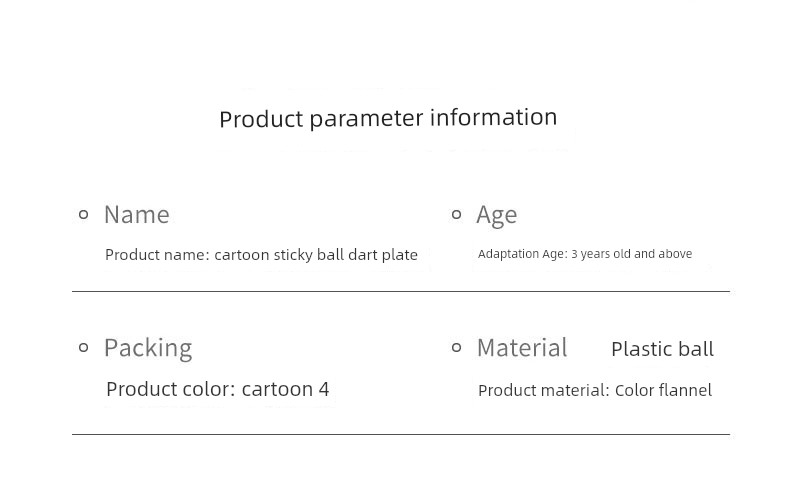
Task: Click the Name section heading
Action: 137,215
